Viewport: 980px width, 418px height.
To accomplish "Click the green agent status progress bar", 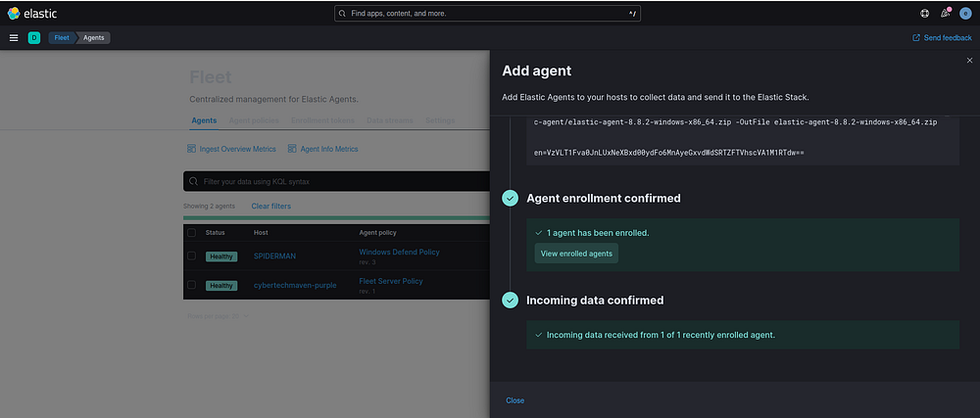I will [336, 218].
